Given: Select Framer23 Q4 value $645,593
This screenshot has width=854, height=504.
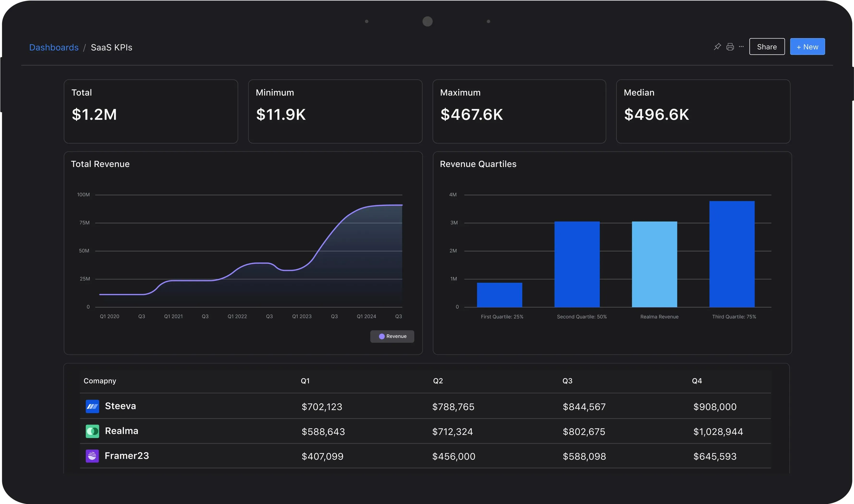Looking at the screenshot, I should [x=715, y=456].
